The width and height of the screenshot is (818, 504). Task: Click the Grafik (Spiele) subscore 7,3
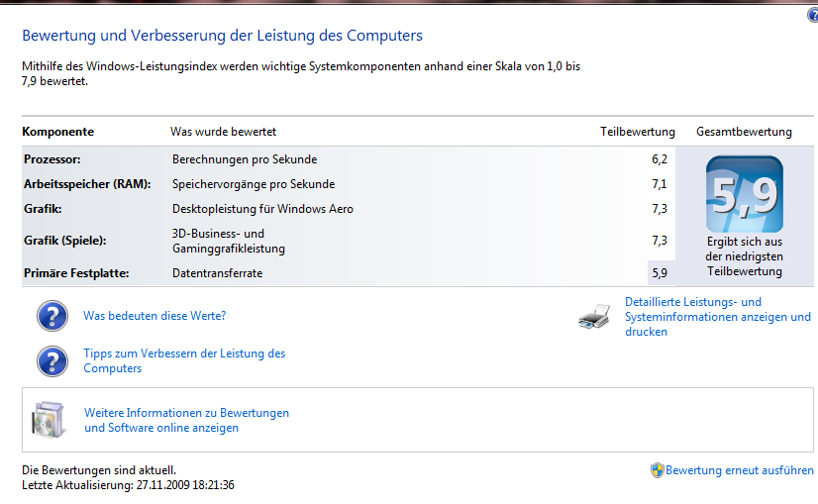[660, 241]
